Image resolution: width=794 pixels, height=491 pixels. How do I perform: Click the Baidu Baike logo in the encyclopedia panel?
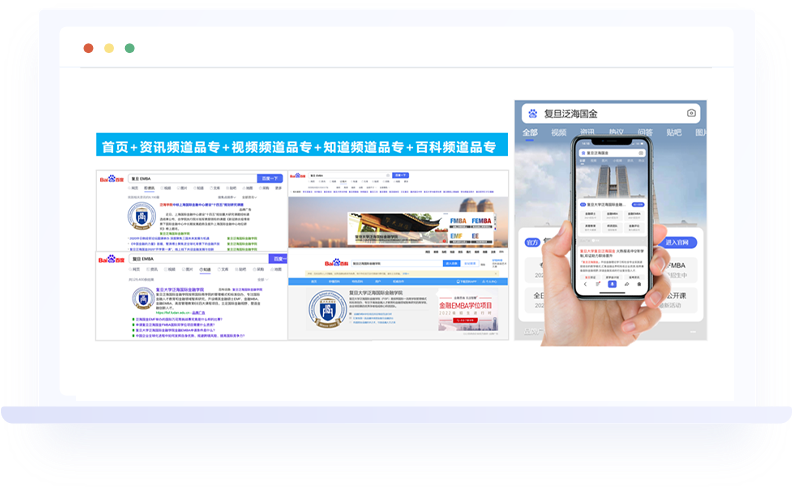(x=336, y=263)
